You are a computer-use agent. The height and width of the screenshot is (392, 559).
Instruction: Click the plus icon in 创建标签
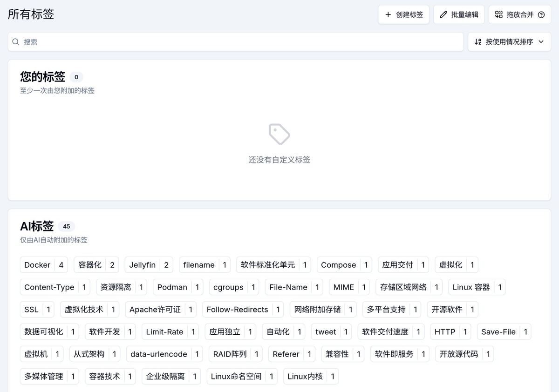click(388, 14)
